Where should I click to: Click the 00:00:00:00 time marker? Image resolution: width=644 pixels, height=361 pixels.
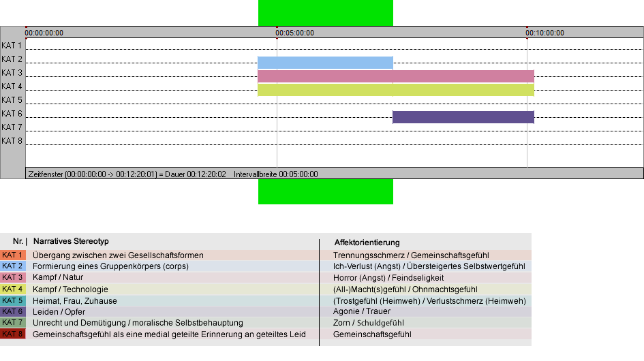click(44, 33)
